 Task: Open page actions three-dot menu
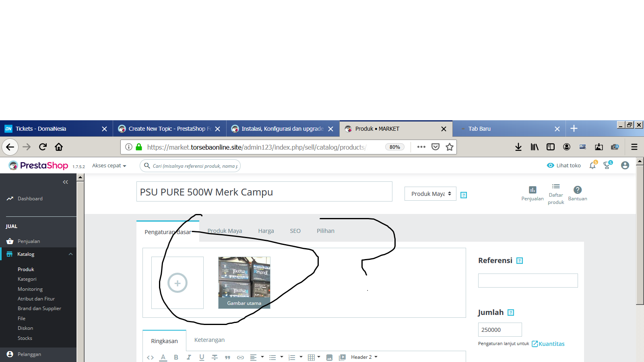pos(421,147)
